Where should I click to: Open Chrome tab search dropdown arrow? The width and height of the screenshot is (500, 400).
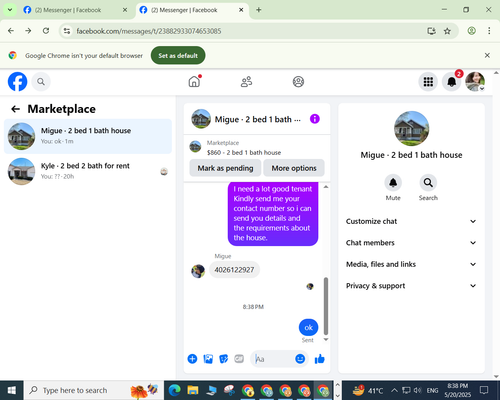(x=10, y=10)
